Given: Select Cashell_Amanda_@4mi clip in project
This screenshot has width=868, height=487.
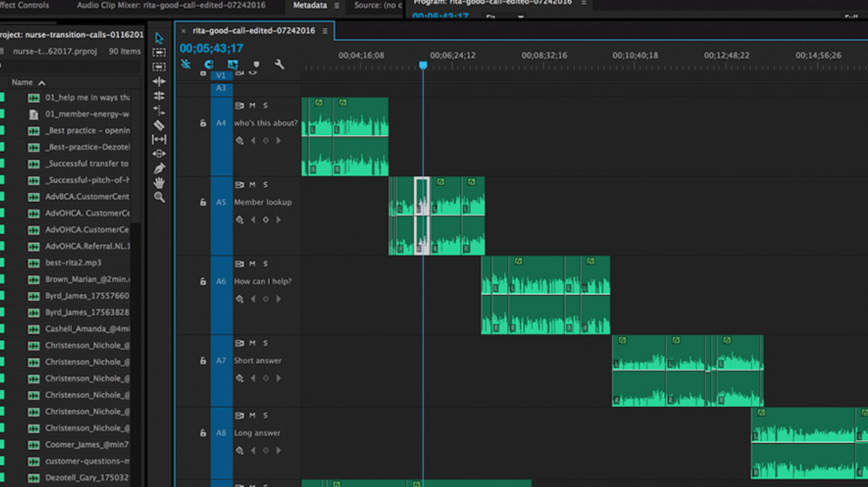Looking at the screenshot, I should tap(87, 329).
